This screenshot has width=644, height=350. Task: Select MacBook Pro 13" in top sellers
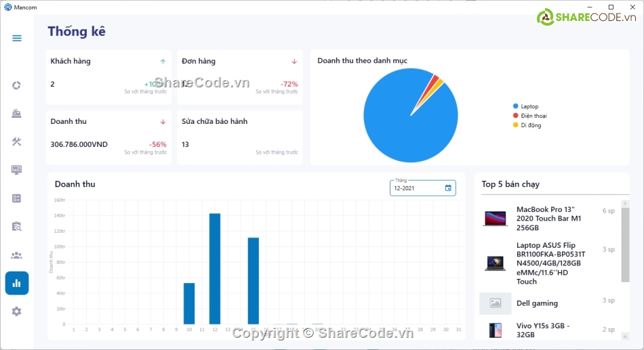click(x=548, y=218)
